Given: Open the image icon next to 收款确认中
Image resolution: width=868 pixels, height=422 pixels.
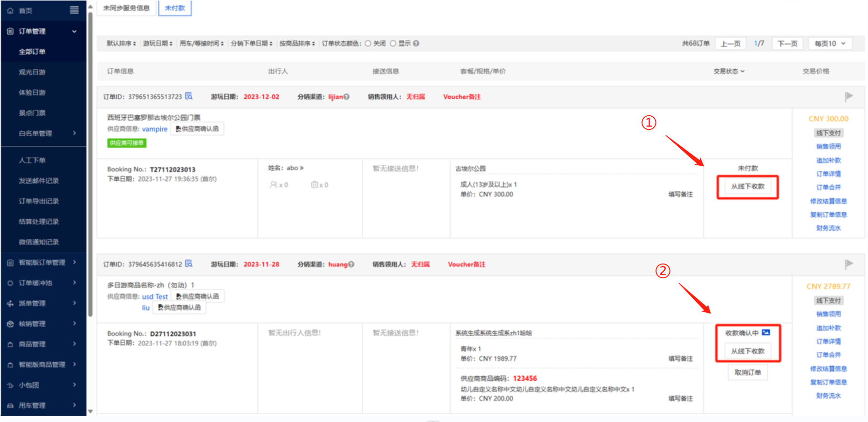Looking at the screenshot, I should pyautogui.click(x=766, y=332).
